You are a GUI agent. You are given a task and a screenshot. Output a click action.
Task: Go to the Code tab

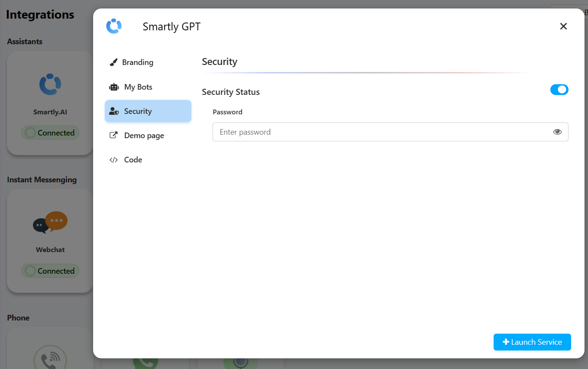point(148,160)
